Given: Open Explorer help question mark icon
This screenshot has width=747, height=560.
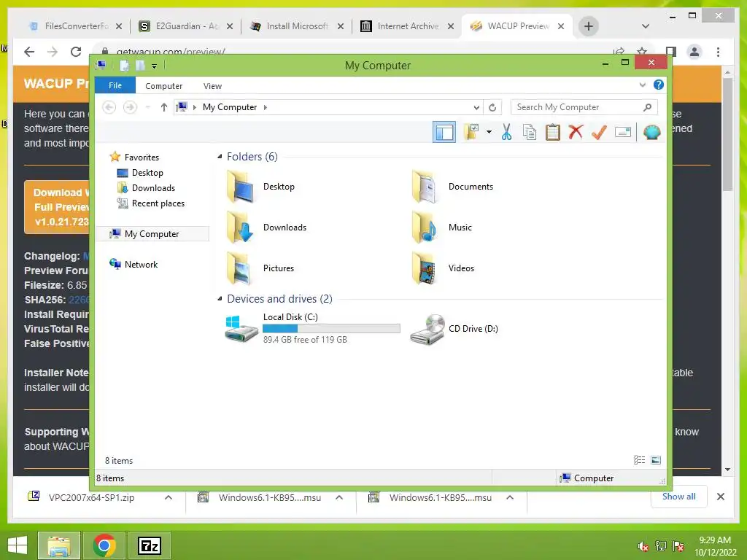Looking at the screenshot, I should pyautogui.click(x=659, y=85).
